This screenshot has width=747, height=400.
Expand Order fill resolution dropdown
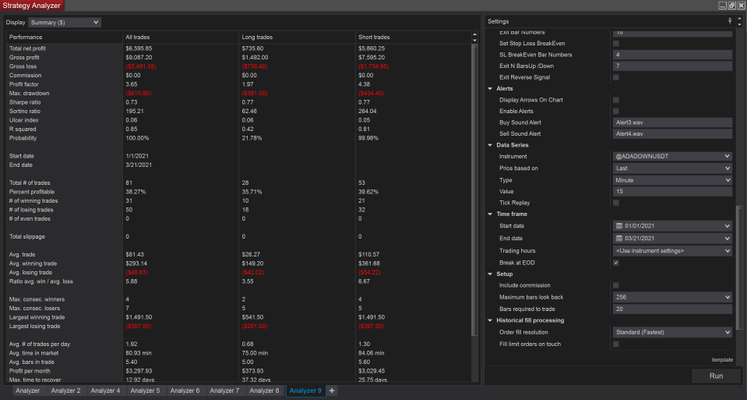point(672,332)
